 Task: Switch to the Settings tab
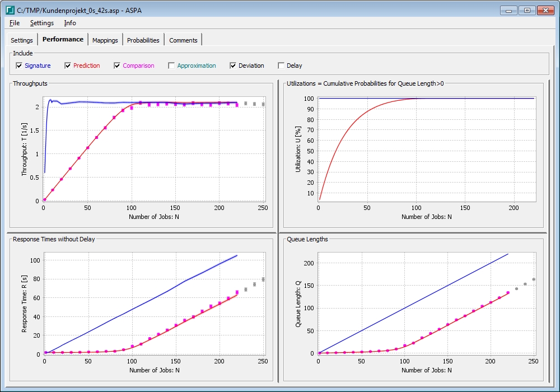[22, 40]
